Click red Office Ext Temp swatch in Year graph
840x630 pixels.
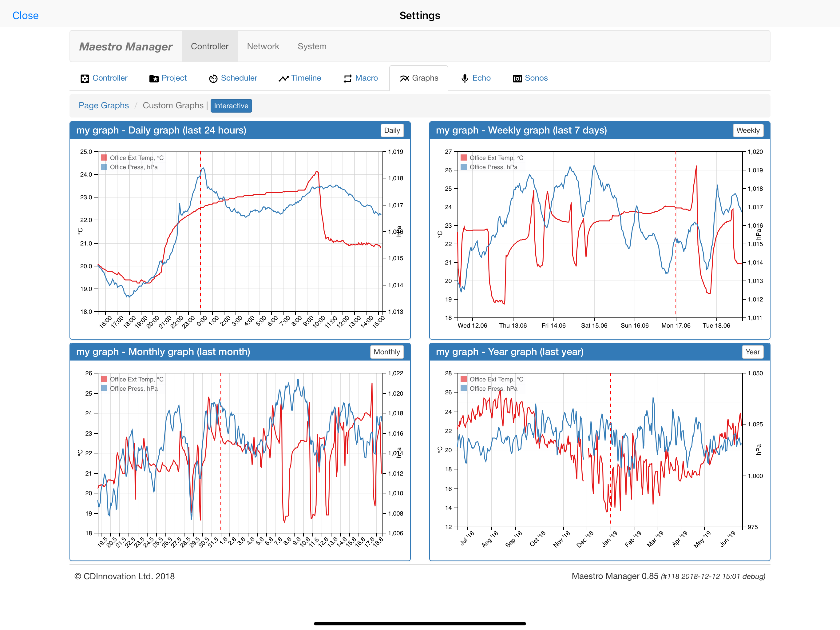pos(464,379)
